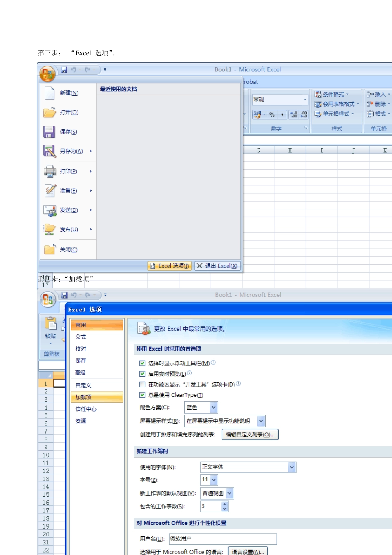
Task: Click the Office button behind the Excel 选项 dialog
Action: 48,299
